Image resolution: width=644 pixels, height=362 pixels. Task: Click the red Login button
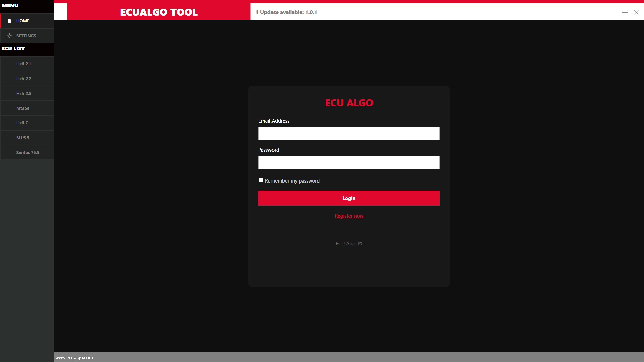click(349, 198)
